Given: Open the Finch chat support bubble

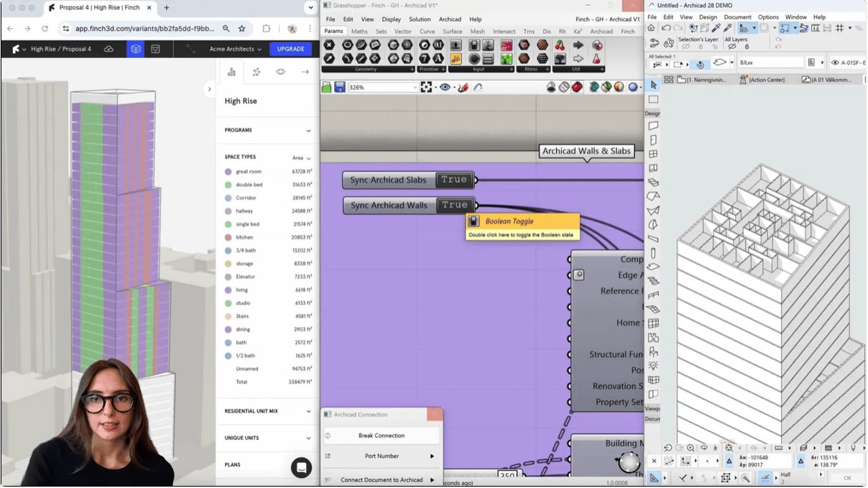Looking at the screenshot, I should 301,467.
